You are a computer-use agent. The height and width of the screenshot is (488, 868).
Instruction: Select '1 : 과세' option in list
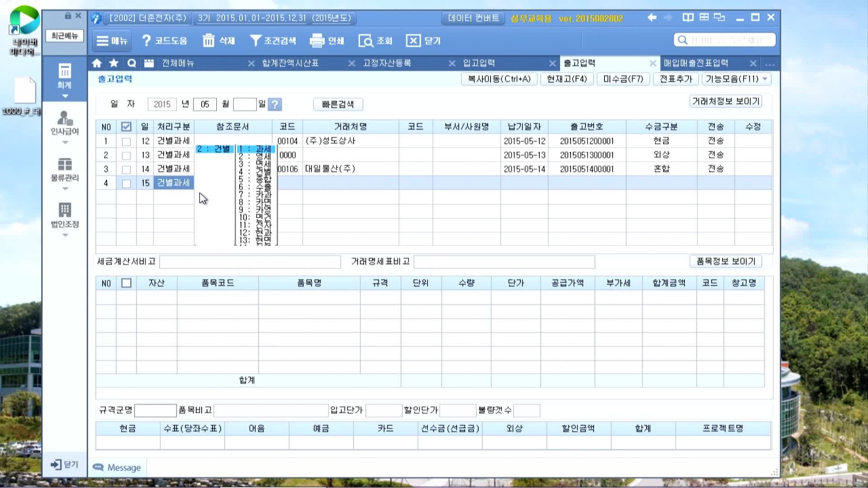[x=255, y=149]
